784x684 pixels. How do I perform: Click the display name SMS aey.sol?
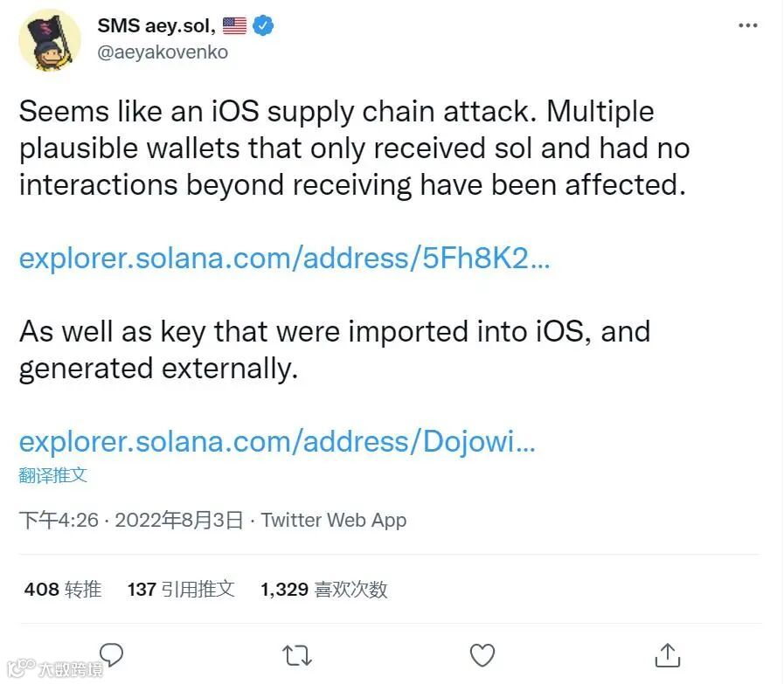coord(156,25)
